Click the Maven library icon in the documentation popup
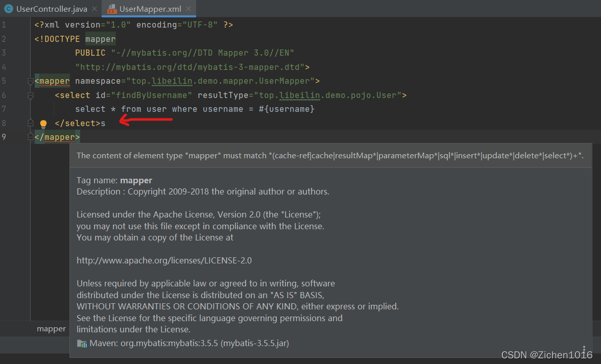 pos(82,343)
